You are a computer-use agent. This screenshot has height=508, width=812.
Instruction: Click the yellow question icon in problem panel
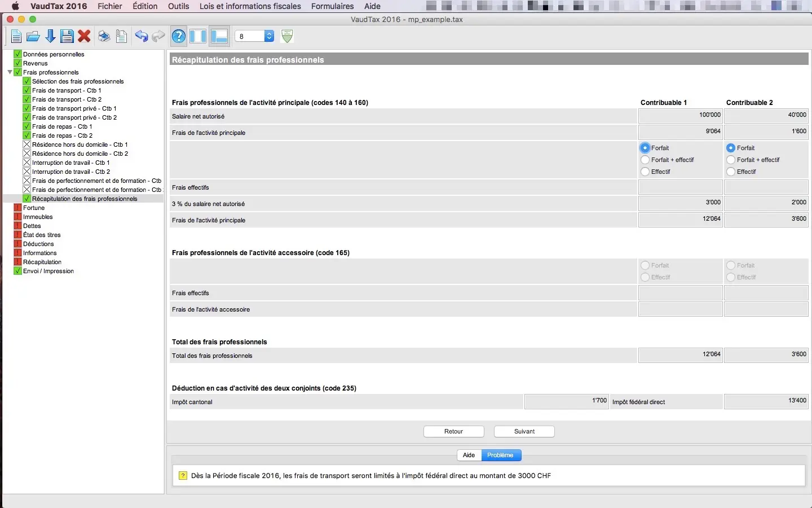pyautogui.click(x=183, y=476)
